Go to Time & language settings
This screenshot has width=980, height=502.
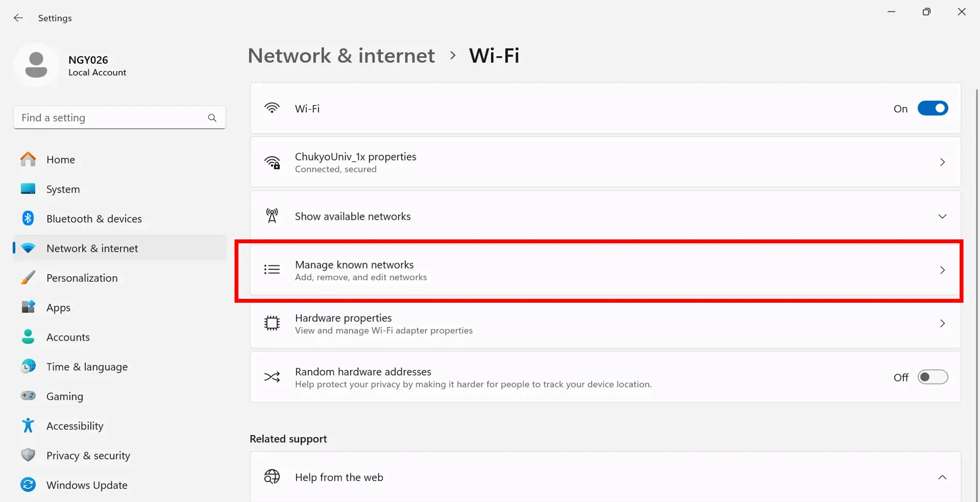tap(87, 367)
